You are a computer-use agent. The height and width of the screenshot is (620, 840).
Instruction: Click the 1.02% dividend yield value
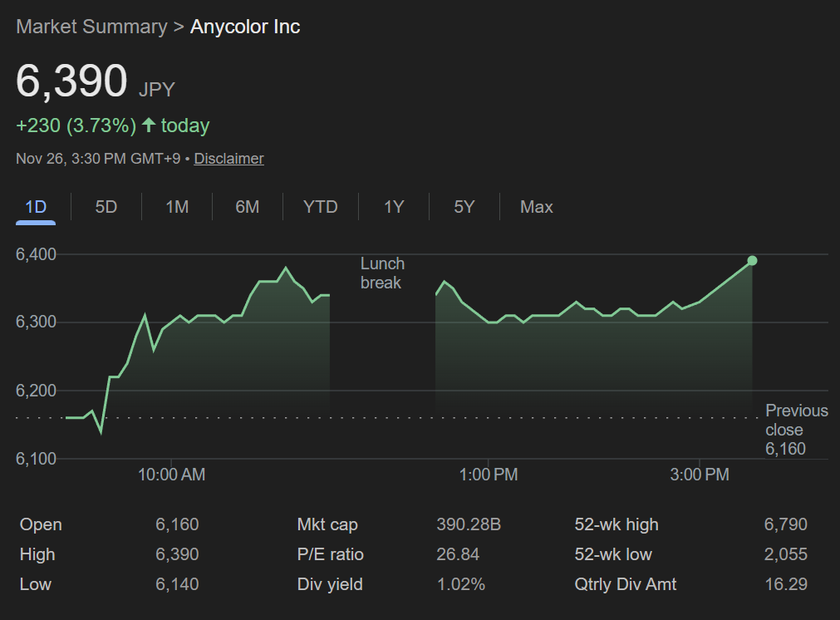(x=461, y=584)
